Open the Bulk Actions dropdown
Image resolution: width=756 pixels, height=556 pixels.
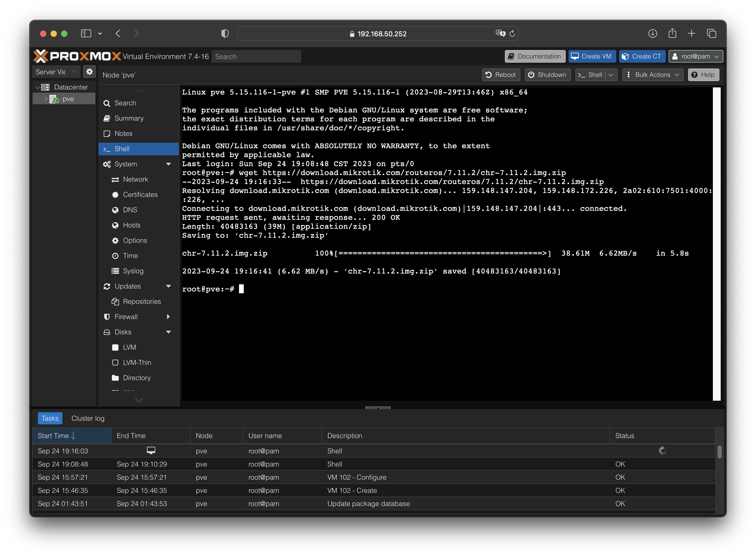point(652,75)
